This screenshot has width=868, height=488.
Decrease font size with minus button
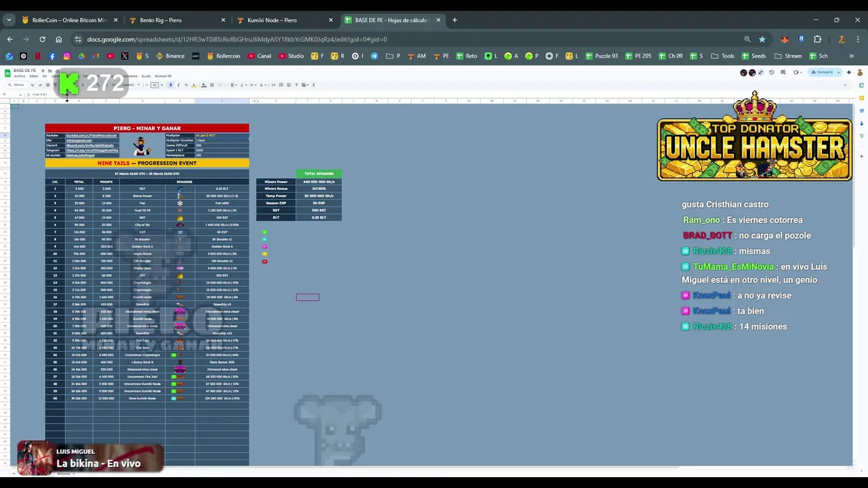[146, 85]
